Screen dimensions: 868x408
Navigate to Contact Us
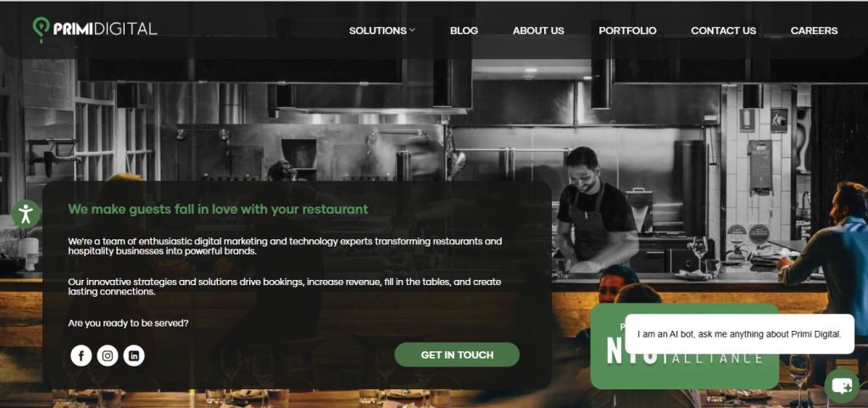pos(724,31)
